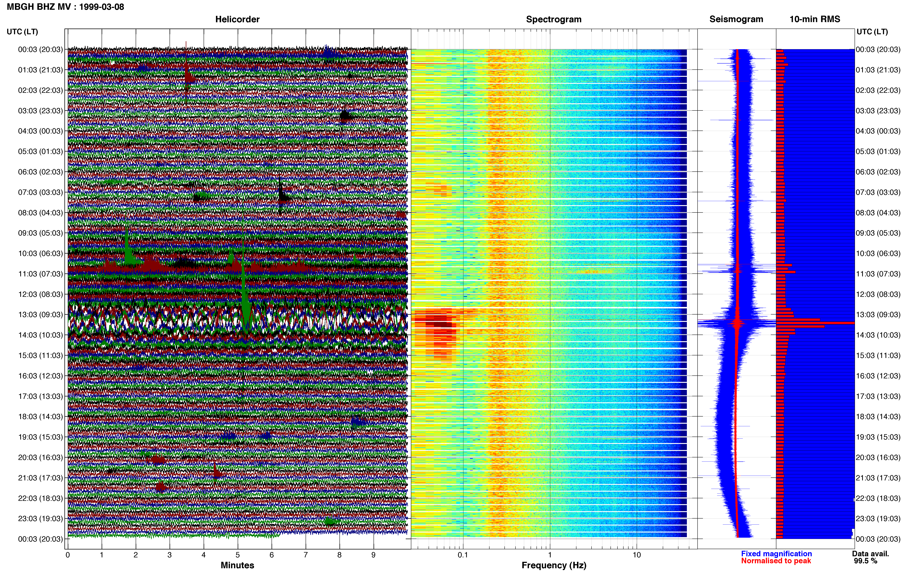Click right-side time label '07:03 (03:03)'
924x578 pixels.
(x=878, y=192)
